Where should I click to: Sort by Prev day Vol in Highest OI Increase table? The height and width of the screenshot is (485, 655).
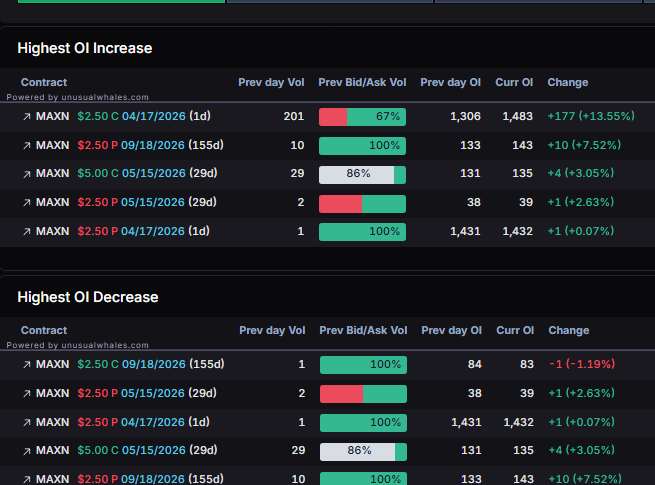[271, 82]
